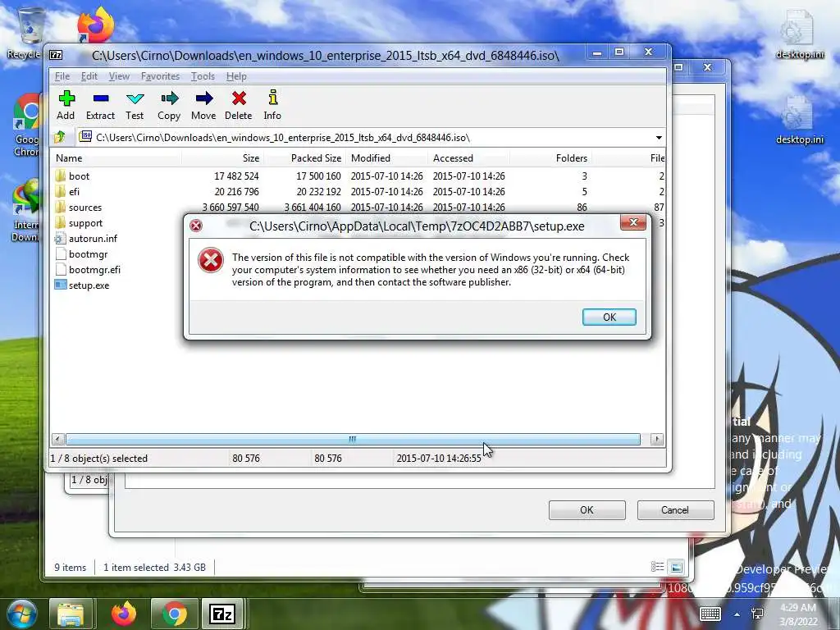Click the Delete toolbar icon
Screen dimensions: 840x630
click(x=239, y=98)
